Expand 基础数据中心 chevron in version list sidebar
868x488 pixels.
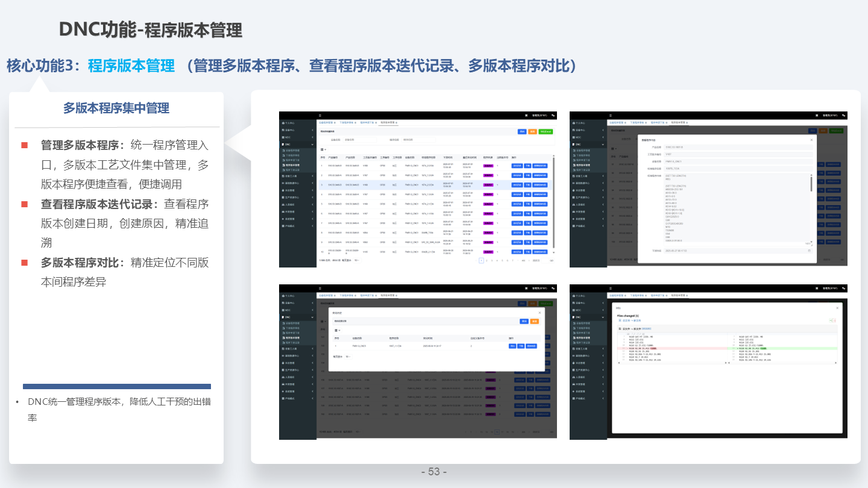[x=312, y=183]
